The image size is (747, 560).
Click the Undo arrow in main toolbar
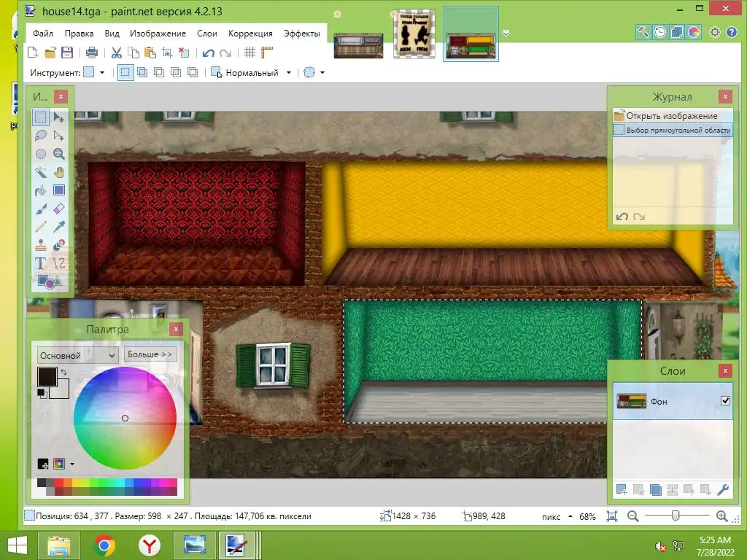pos(208,52)
